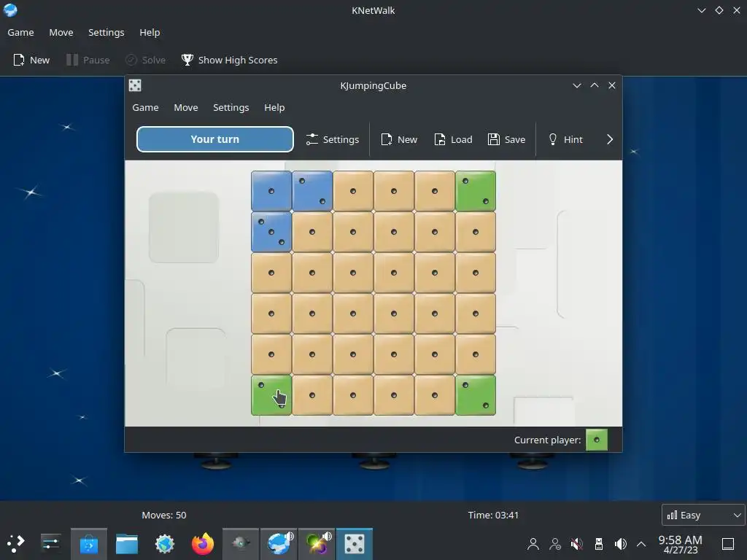747x560 pixels.
Task: Click the user tray icon
Action: coord(533,544)
